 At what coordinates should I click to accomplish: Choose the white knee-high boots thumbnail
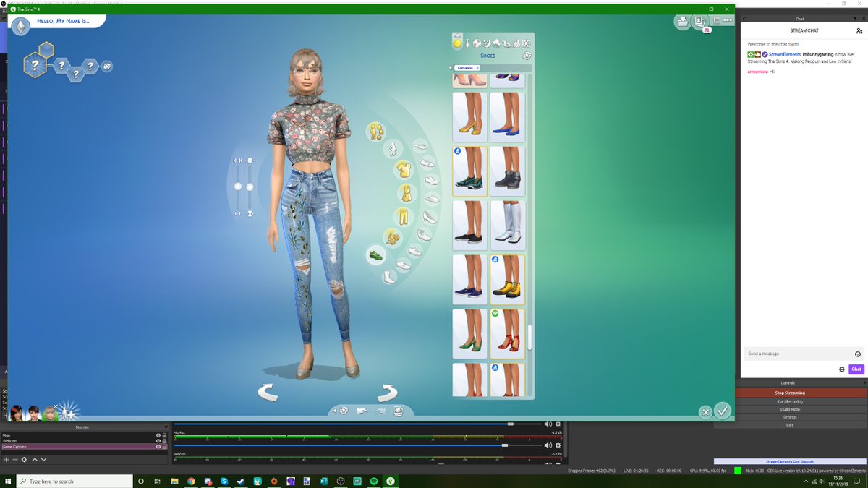point(508,226)
